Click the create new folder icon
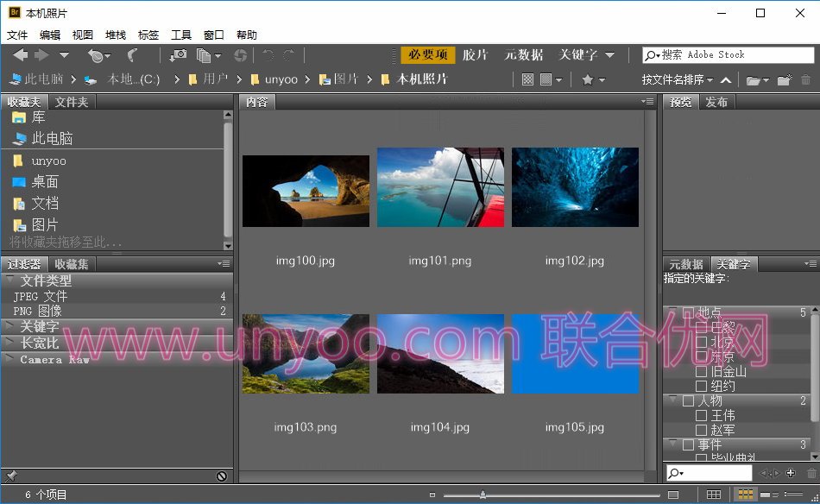 pos(784,79)
